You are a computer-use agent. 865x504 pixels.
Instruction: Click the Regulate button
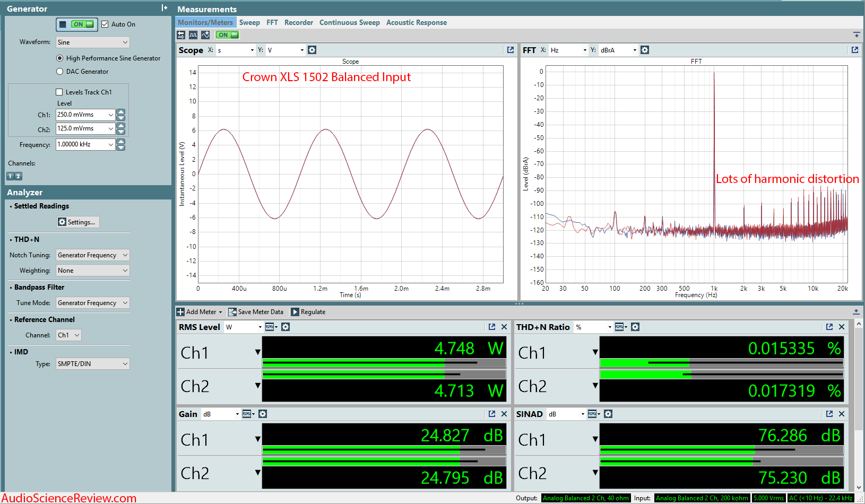click(x=308, y=312)
